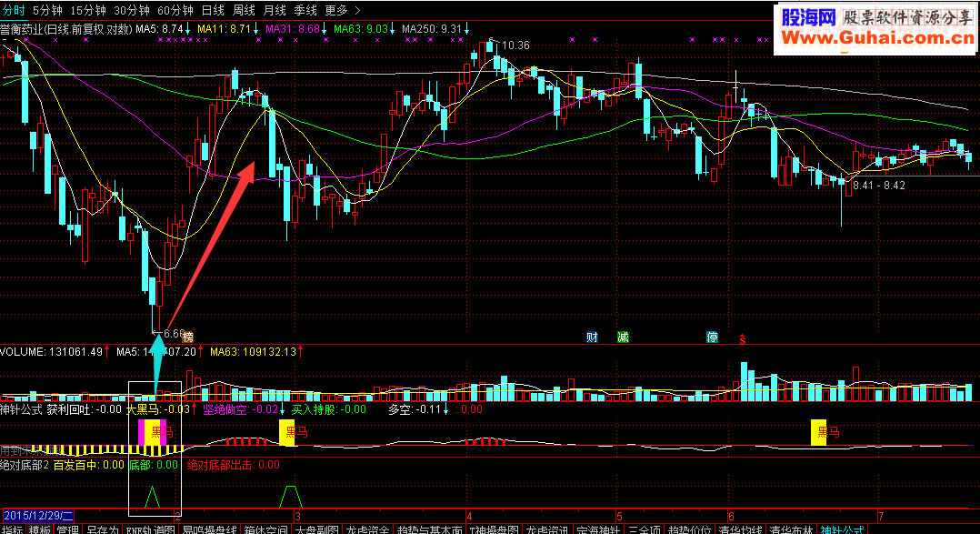Select the active 神针公式 bottom tab
The height and width of the screenshot is (534, 980).
coord(843,529)
